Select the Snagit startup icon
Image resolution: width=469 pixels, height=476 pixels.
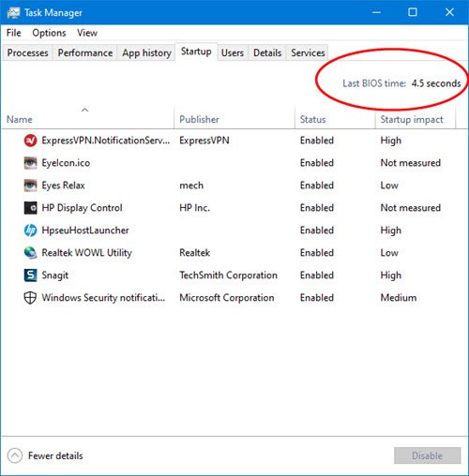pos(30,275)
